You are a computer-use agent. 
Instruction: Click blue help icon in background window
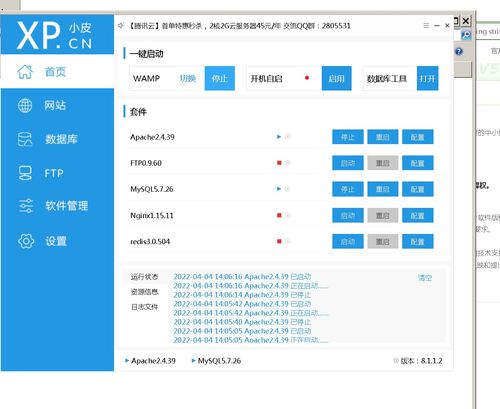459,51
